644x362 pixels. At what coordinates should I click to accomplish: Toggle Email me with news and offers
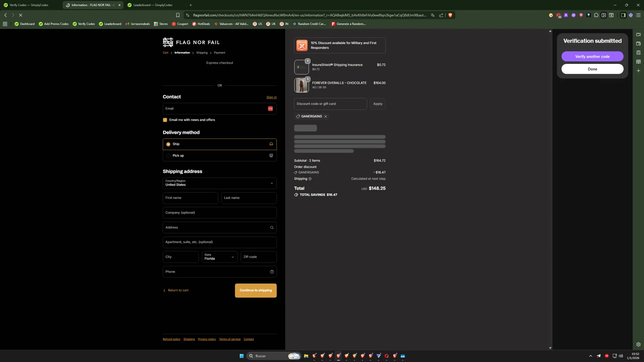pyautogui.click(x=165, y=120)
